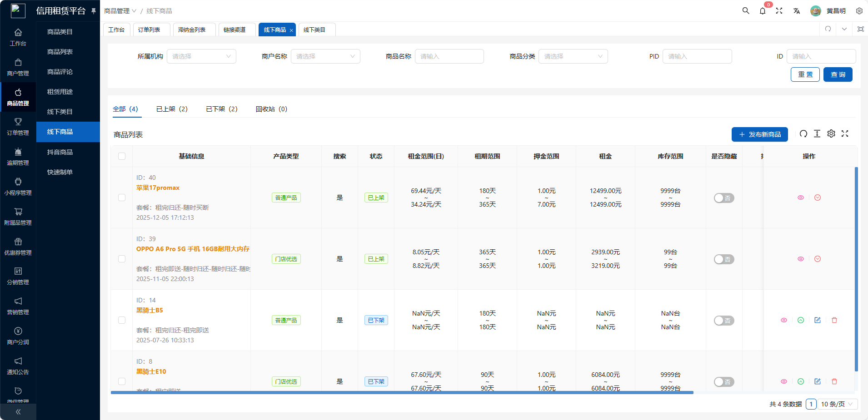This screenshot has width=868, height=420.
Task: Select 抖音商品 in the side menu
Action: (60, 152)
